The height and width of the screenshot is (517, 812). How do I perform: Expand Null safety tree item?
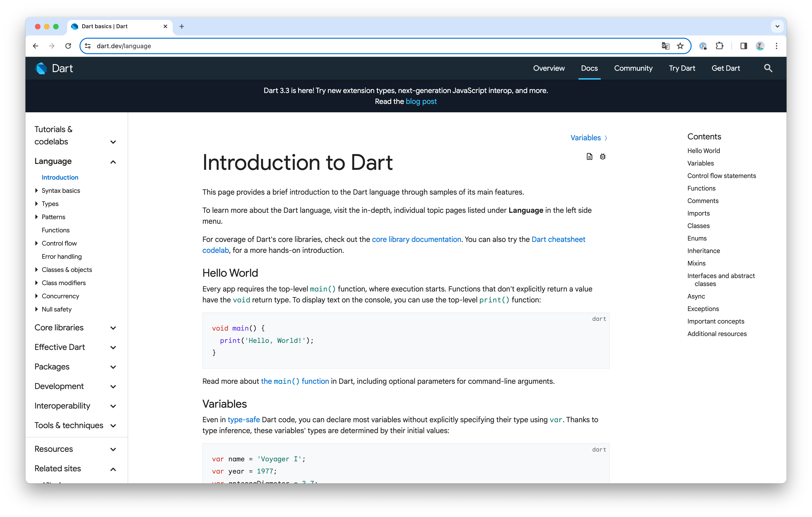pos(36,309)
